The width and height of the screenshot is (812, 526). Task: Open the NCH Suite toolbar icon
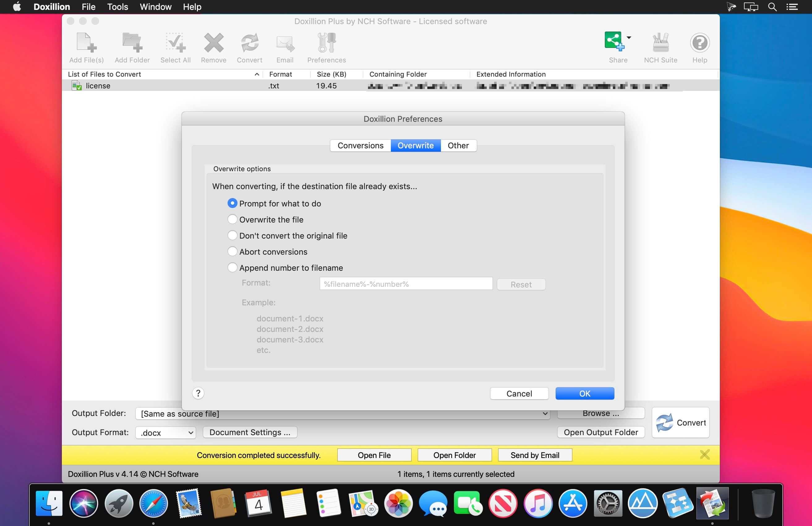pos(660,43)
